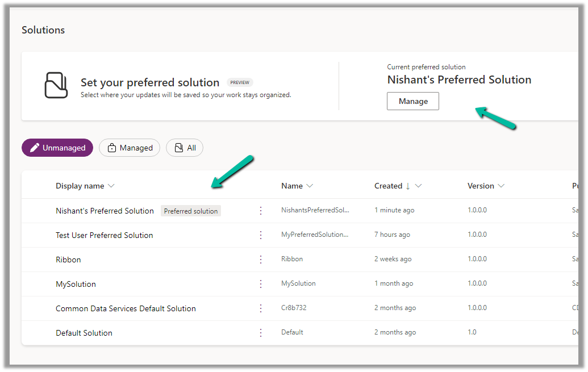
Task: Open more options for Common Data Services Default Solution
Action: (261, 308)
